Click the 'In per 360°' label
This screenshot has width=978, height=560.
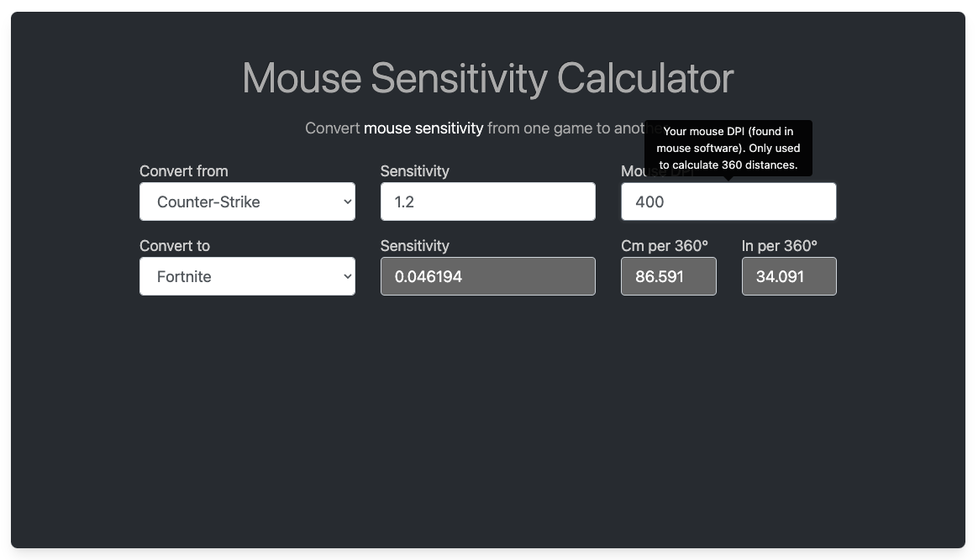point(779,246)
